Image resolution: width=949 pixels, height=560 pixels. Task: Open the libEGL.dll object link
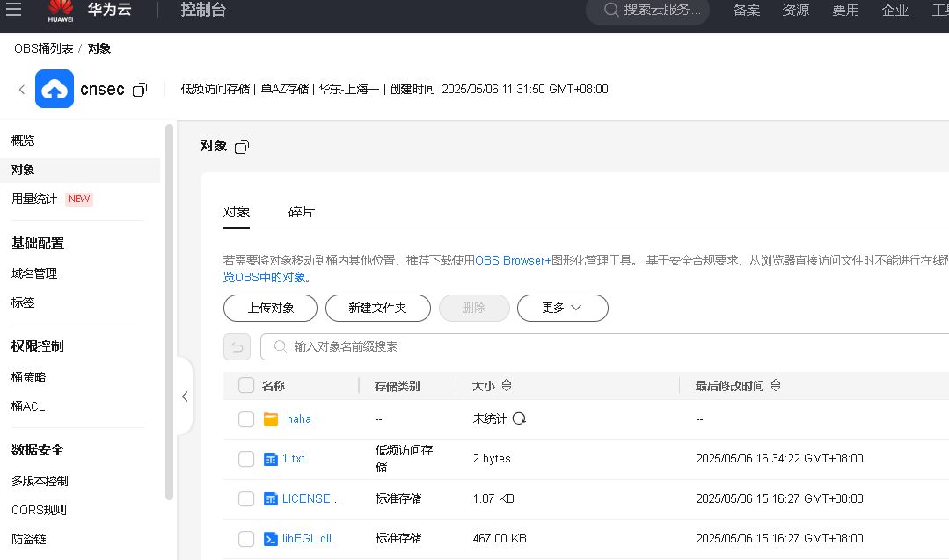pyautogui.click(x=307, y=539)
